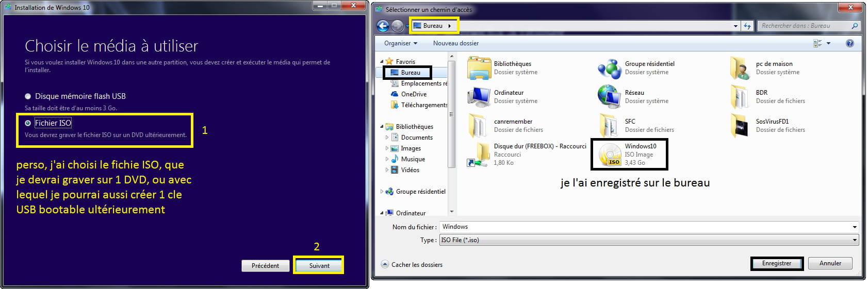Collapse the Favoris tree group
Viewport: 868px width, 289px height.
pos(382,62)
